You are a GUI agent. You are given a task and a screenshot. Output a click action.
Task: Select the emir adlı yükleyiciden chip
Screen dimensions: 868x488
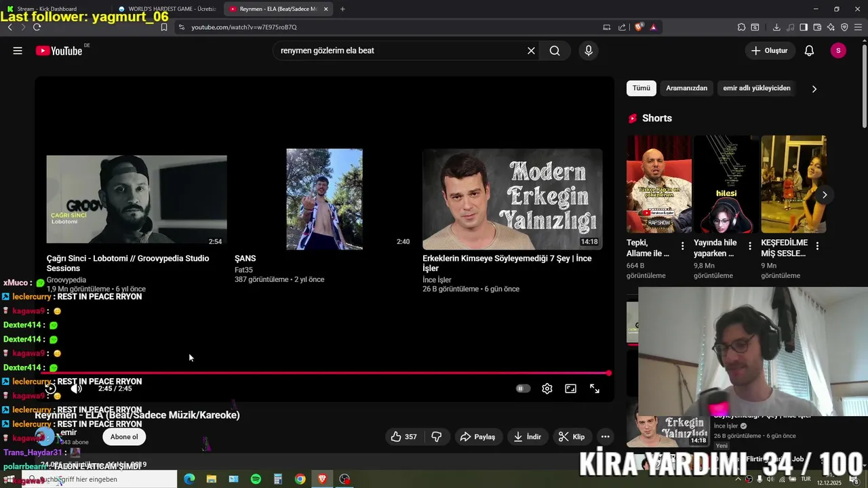pyautogui.click(x=757, y=88)
